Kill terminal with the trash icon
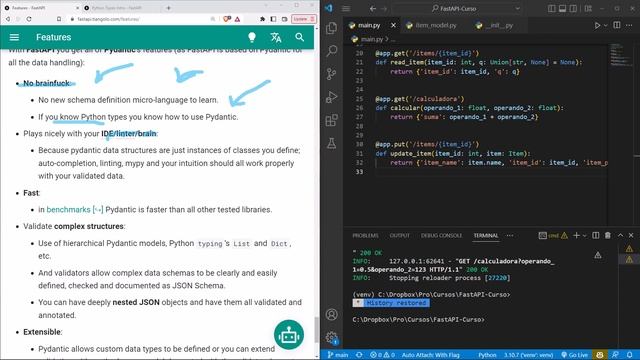 click(x=608, y=236)
